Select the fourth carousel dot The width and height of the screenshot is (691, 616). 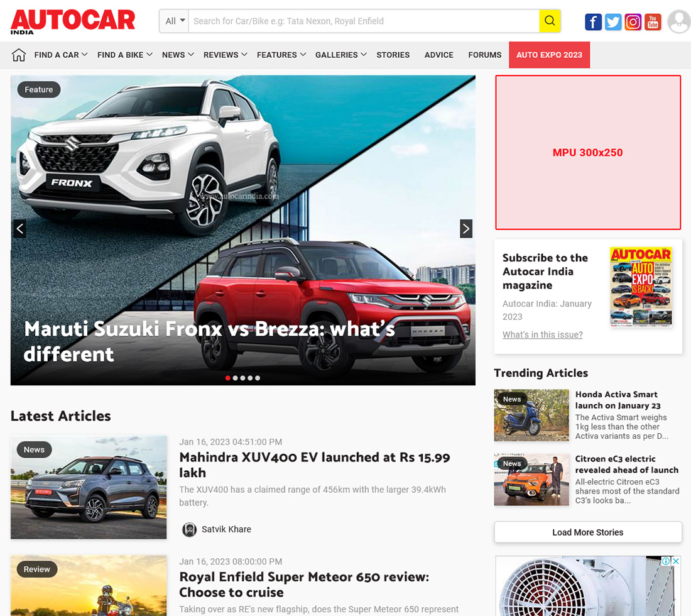(x=250, y=378)
